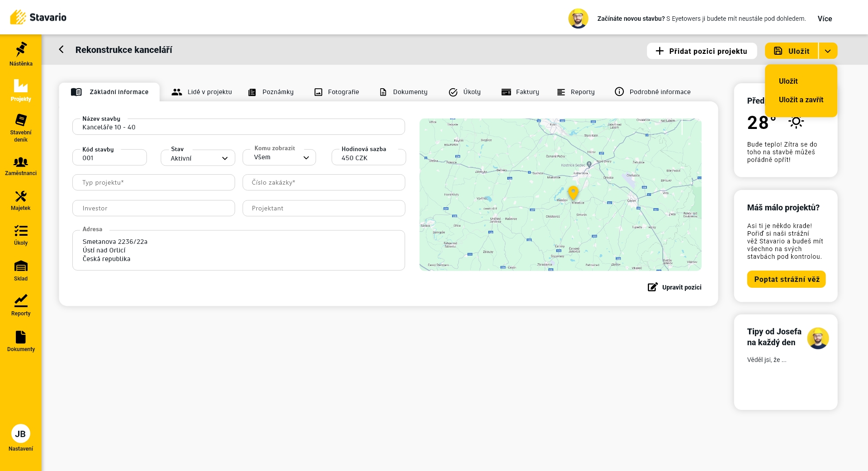
Task: Choose Uložit a zavřít from menu
Action: pos(801,100)
